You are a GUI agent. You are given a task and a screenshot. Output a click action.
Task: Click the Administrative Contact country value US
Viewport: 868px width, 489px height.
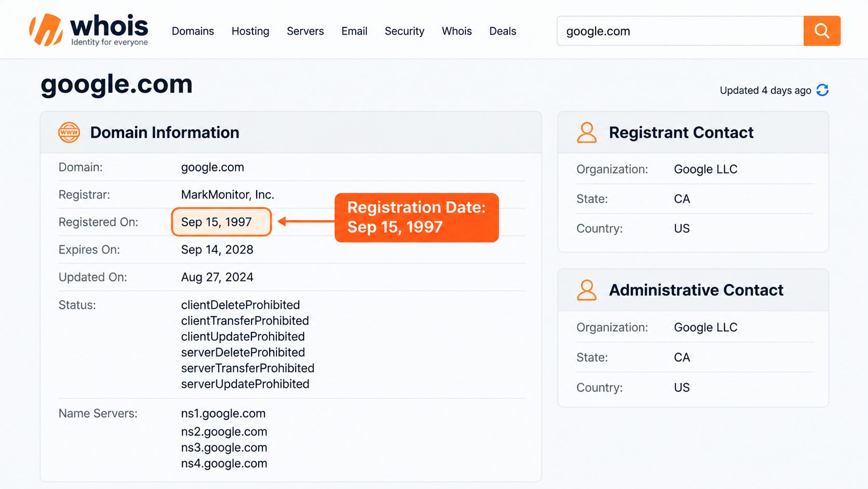pos(682,388)
